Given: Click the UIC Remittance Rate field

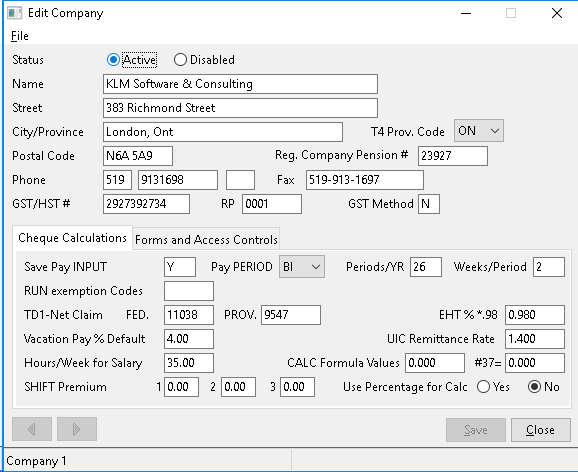Looking at the screenshot, I should tap(535, 339).
